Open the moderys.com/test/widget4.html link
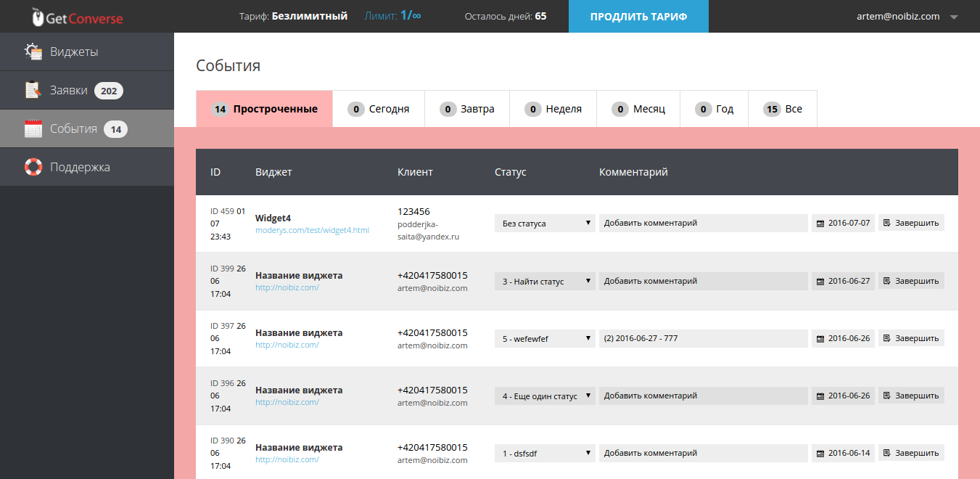The height and width of the screenshot is (479, 980). 312,230
